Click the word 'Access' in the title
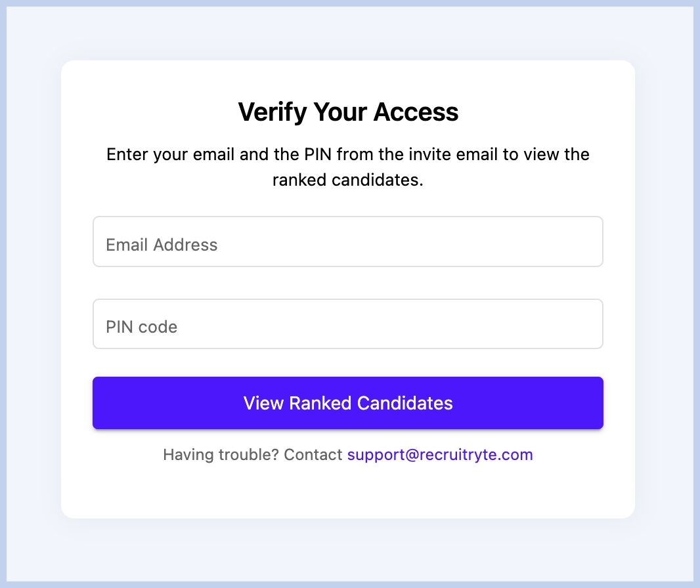Image resolution: width=700 pixels, height=588 pixels. tap(416, 112)
